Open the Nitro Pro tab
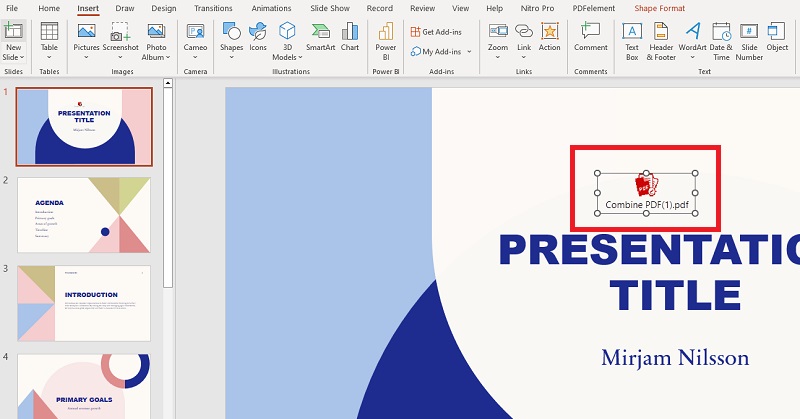This screenshot has width=800, height=419. (x=537, y=8)
